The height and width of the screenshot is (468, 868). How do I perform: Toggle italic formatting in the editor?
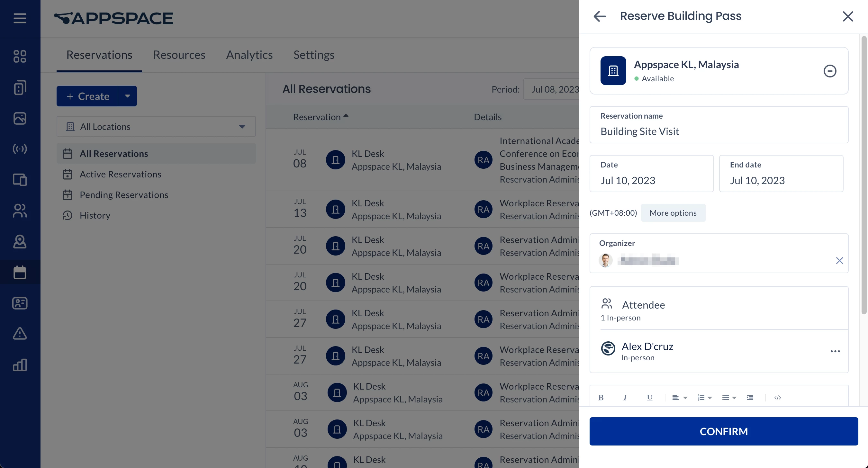(x=625, y=398)
